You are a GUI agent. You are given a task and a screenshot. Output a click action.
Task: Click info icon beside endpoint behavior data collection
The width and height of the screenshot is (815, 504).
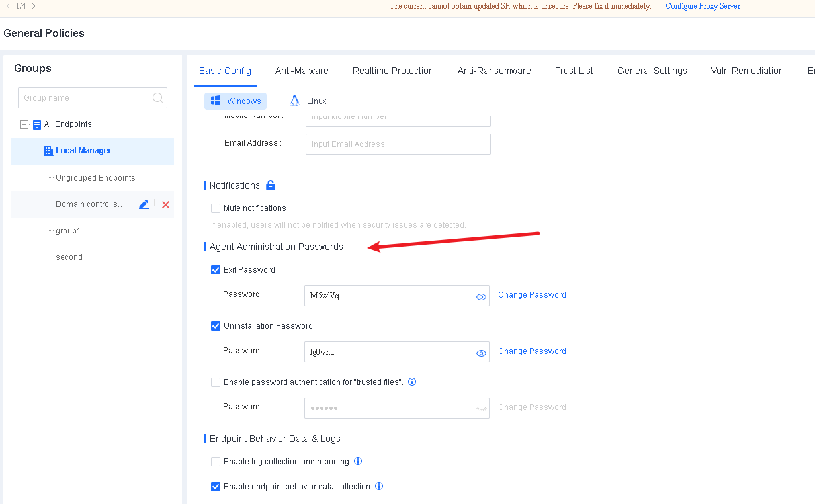(379, 486)
